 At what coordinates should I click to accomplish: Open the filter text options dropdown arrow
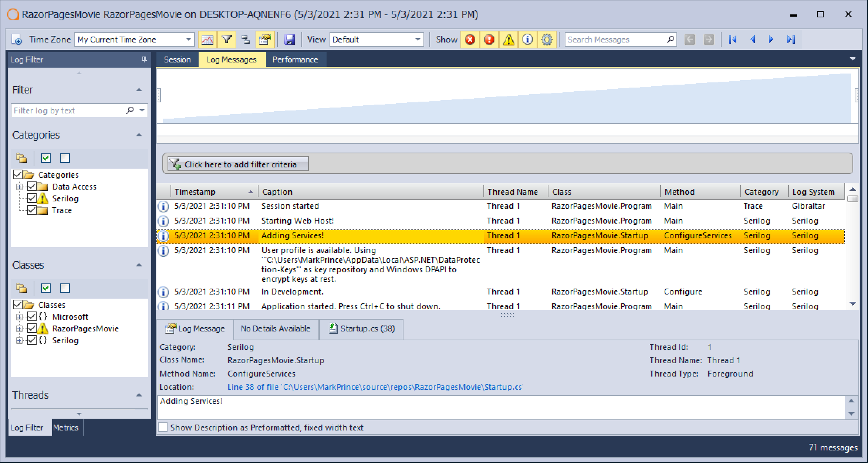[x=142, y=110]
